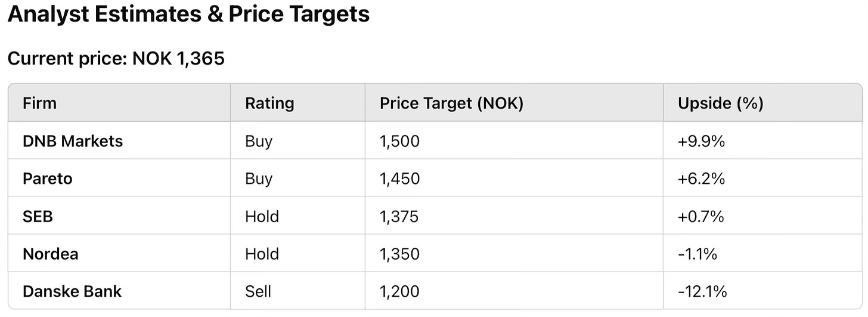
Task: Click the +0.7% upside value
Action: 700,216
